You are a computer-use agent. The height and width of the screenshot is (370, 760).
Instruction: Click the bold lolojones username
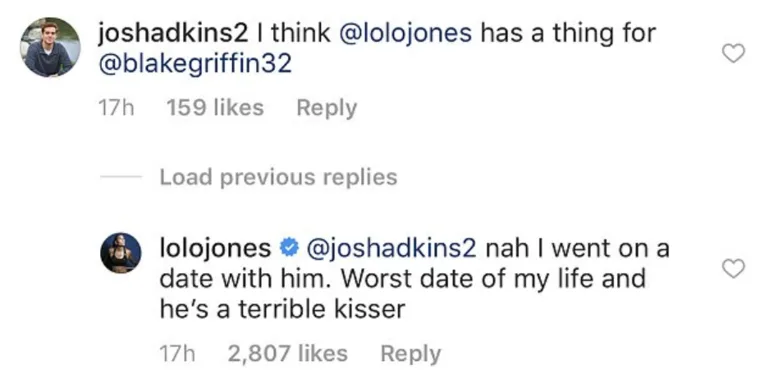(x=215, y=249)
